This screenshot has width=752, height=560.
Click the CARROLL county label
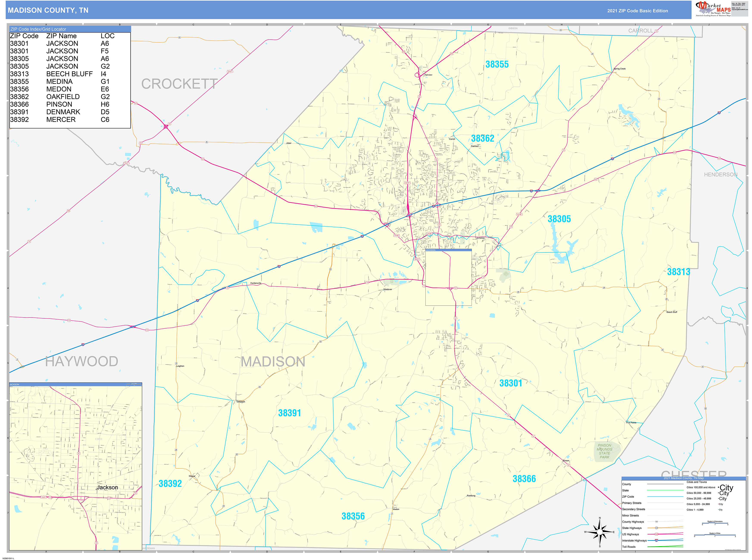pyautogui.click(x=640, y=31)
